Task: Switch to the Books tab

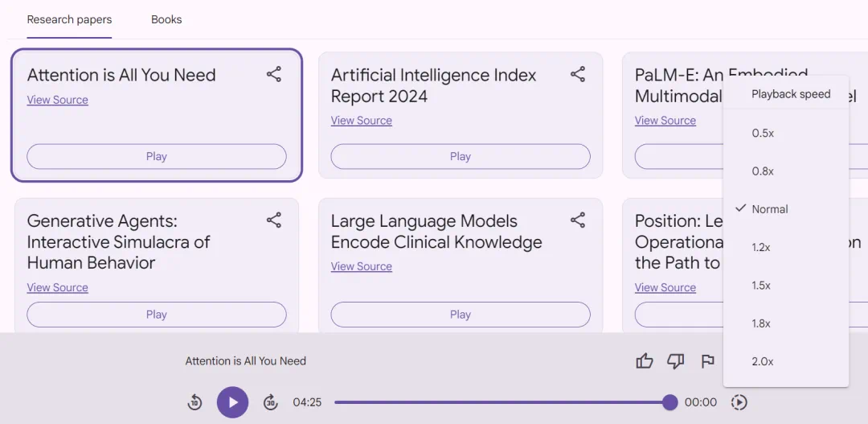Action: pyautogui.click(x=166, y=19)
